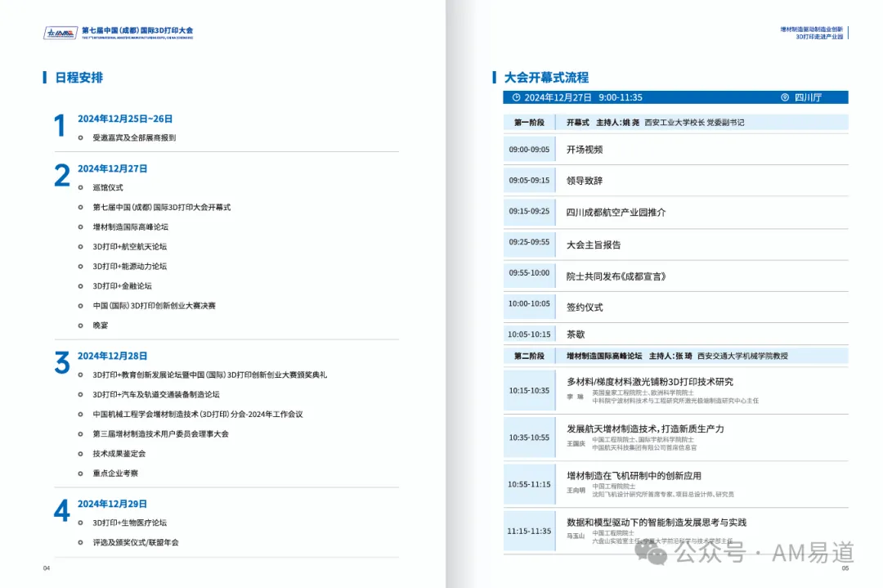Image resolution: width=883 pixels, height=588 pixels.
Task: Click the 晚宴 schedule item
Action: tap(101, 325)
